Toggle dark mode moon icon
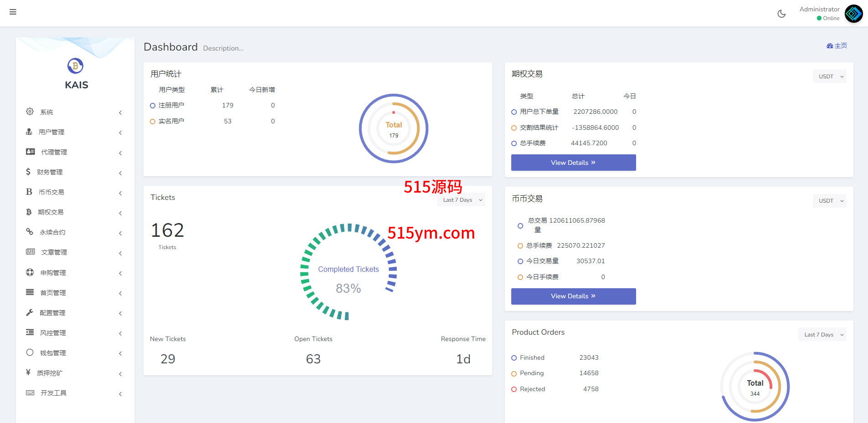Image resolution: width=868 pixels, height=423 pixels. point(781,14)
